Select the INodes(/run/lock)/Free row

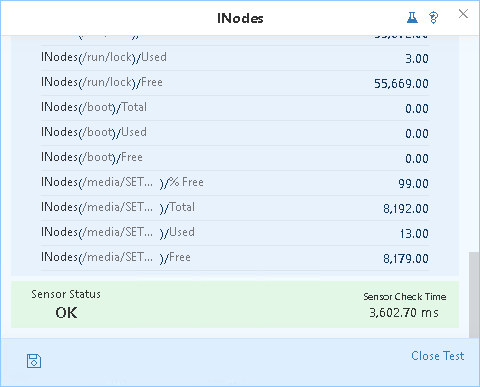235,83
